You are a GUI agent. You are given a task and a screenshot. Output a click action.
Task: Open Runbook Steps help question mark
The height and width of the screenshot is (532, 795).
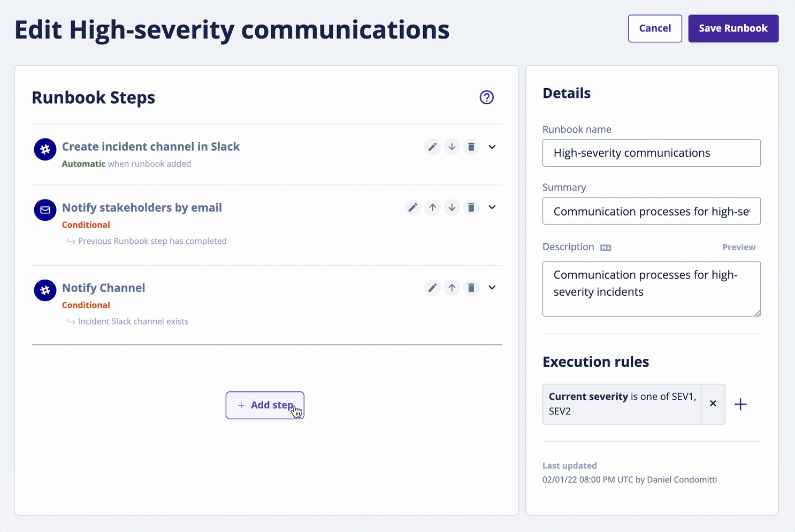click(x=486, y=97)
